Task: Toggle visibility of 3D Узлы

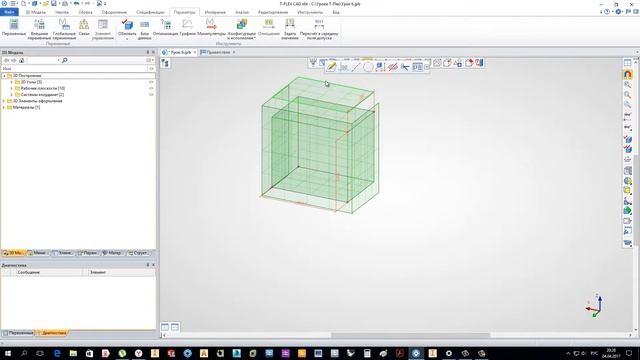Action: pos(151,82)
